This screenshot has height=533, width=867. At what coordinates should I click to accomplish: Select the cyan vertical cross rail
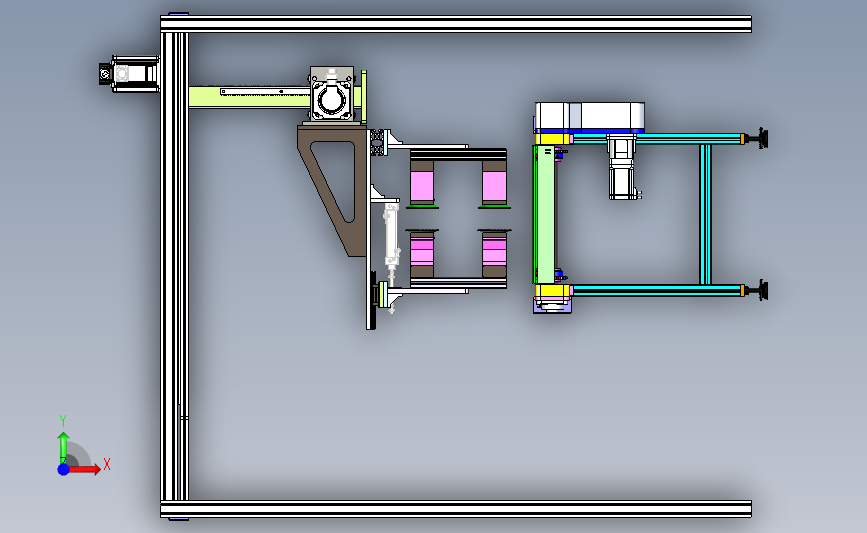(705, 214)
